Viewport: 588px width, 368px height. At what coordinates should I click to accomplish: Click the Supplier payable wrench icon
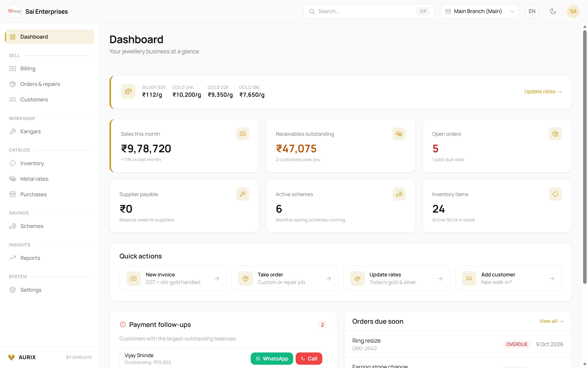243,194
